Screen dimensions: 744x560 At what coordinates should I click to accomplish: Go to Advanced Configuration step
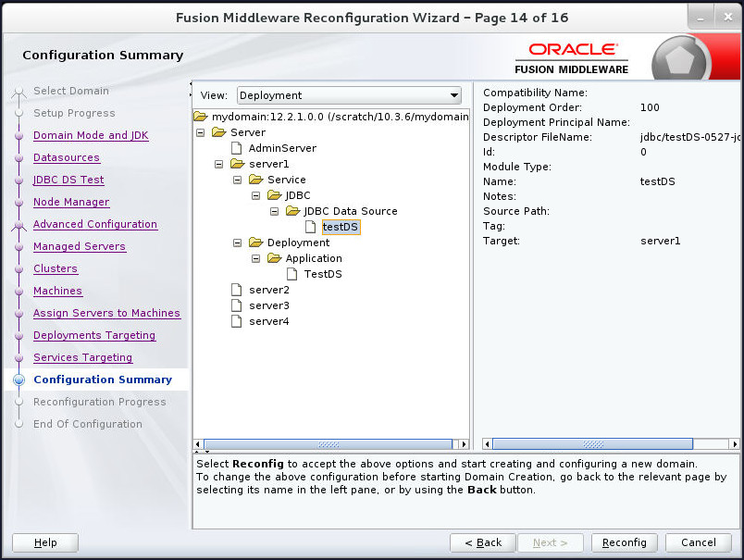click(x=95, y=224)
